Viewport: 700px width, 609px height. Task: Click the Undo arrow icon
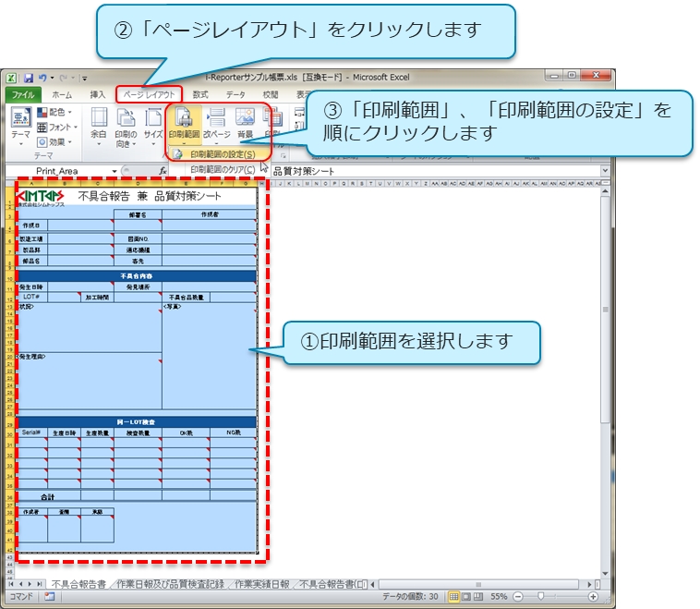click(x=42, y=78)
